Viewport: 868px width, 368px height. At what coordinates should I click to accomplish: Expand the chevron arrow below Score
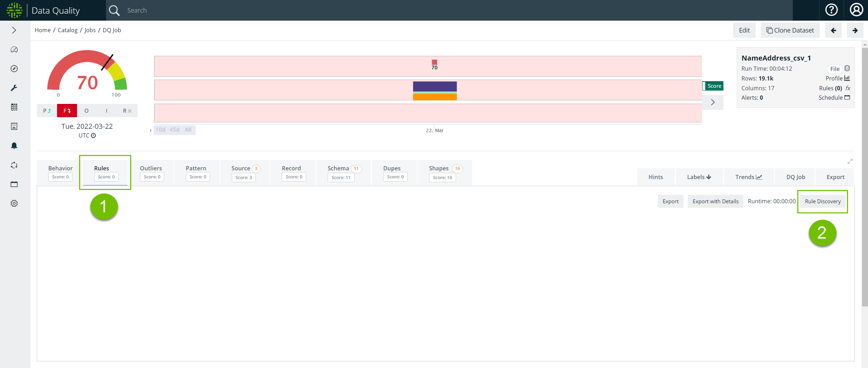713,102
